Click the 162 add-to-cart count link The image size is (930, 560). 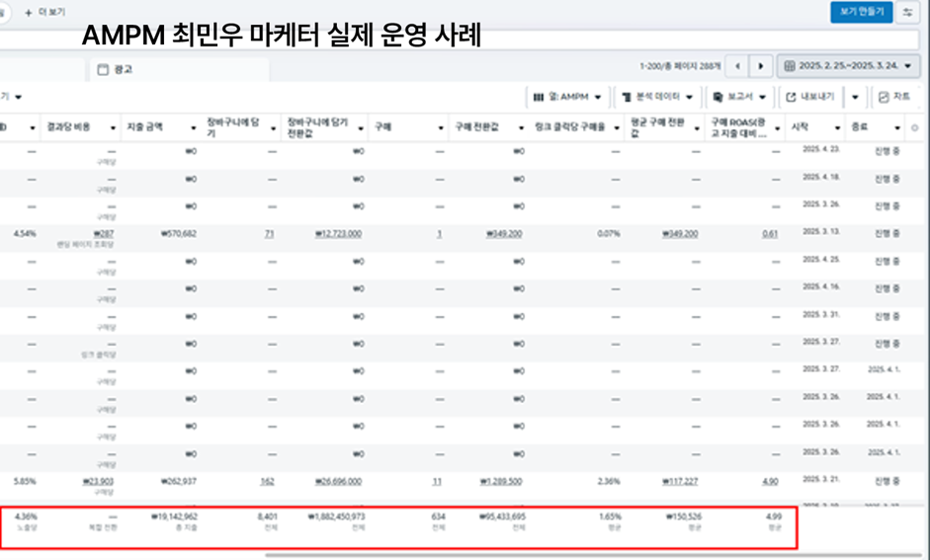[268, 482]
